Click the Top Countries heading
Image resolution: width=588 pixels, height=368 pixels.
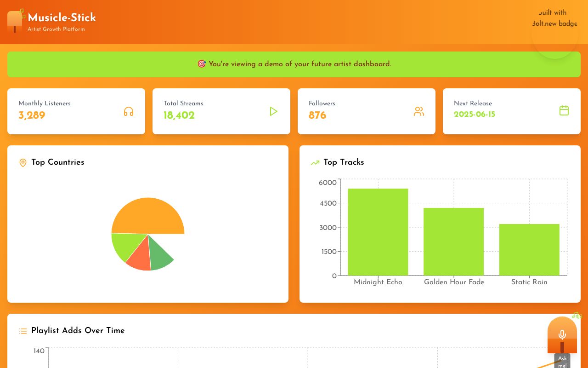(58, 162)
